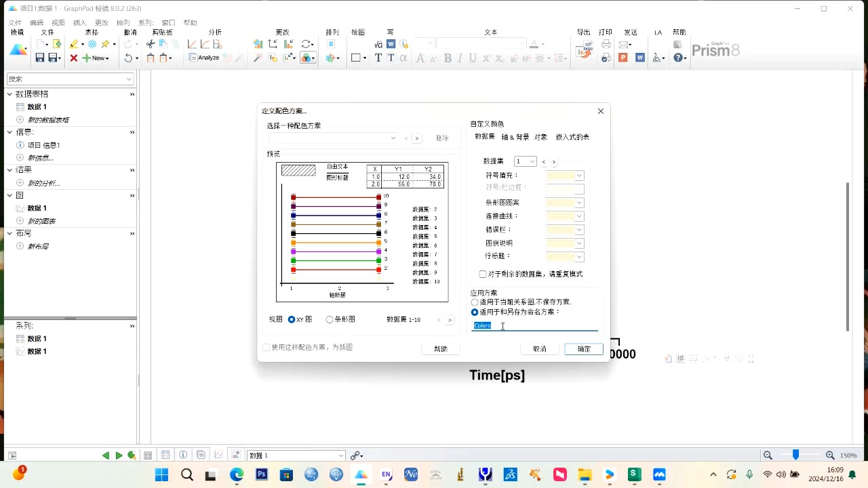This screenshot has width=868, height=488.
Task: Open the TIFF export icon under 导出
Action: [x=583, y=47]
